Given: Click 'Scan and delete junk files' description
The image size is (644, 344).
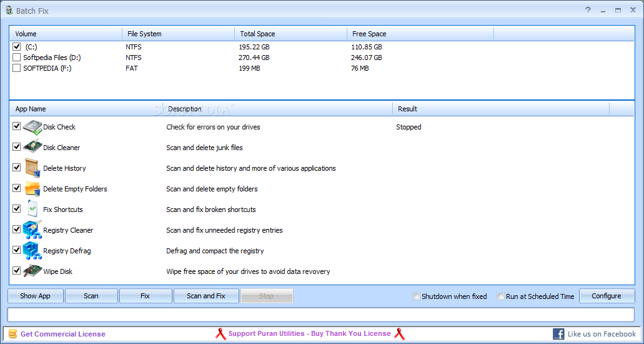Looking at the screenshot, I should click(204, 148).
